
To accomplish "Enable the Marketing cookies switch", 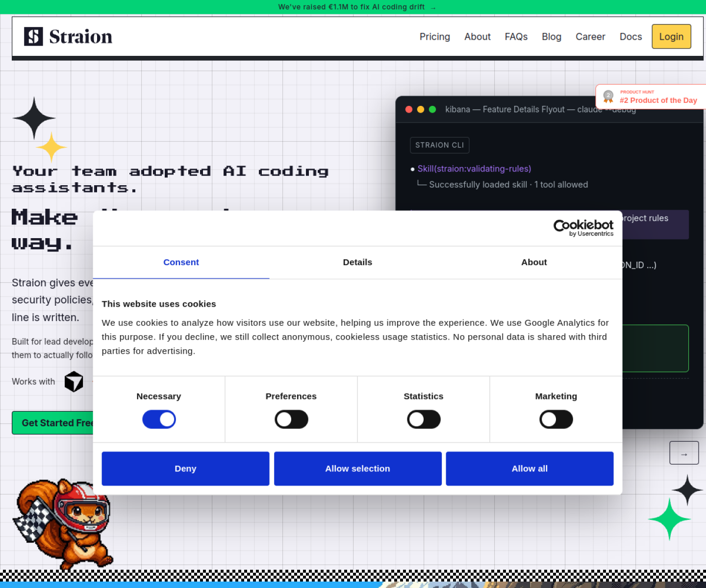I will click(x=556, y=419).
